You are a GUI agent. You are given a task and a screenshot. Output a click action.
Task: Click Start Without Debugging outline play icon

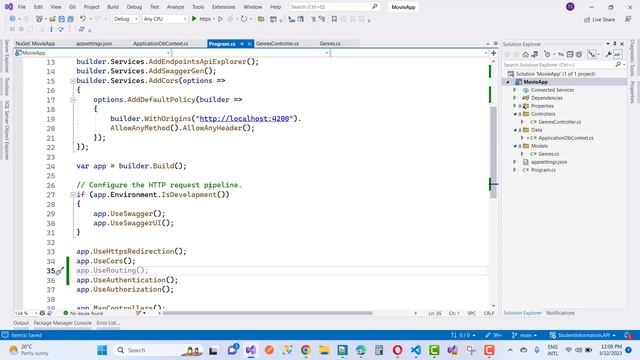(x=220, y=19)
